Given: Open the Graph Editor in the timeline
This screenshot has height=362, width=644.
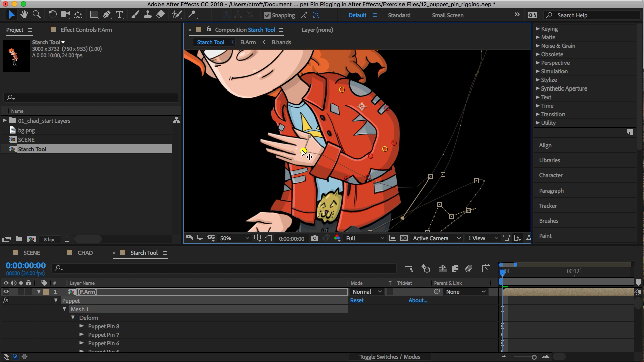Looking at the screenshot, I should (486, 268).
